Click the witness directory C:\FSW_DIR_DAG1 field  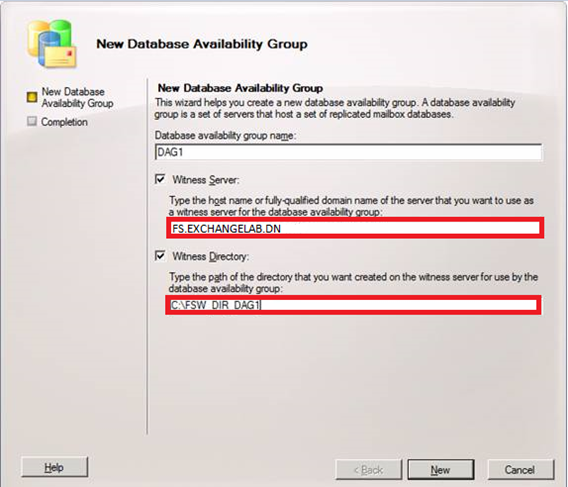[x=354, y=305]
